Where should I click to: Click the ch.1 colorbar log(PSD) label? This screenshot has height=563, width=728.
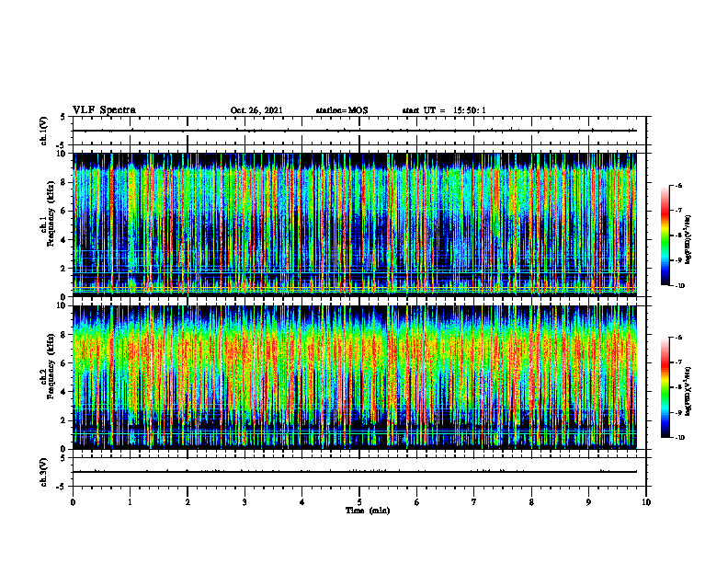click(x=688, y=239)
